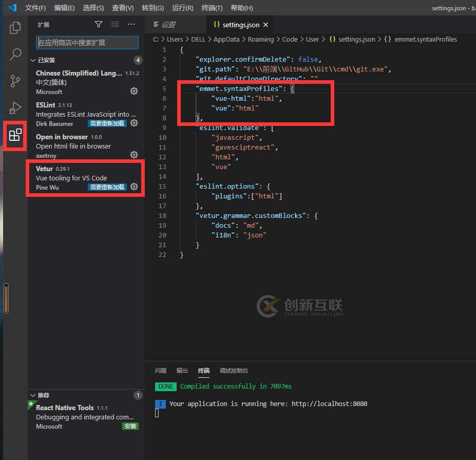Open the extensions panel more actions menu
Screen dimensions: 476x460
click(131, 24)
